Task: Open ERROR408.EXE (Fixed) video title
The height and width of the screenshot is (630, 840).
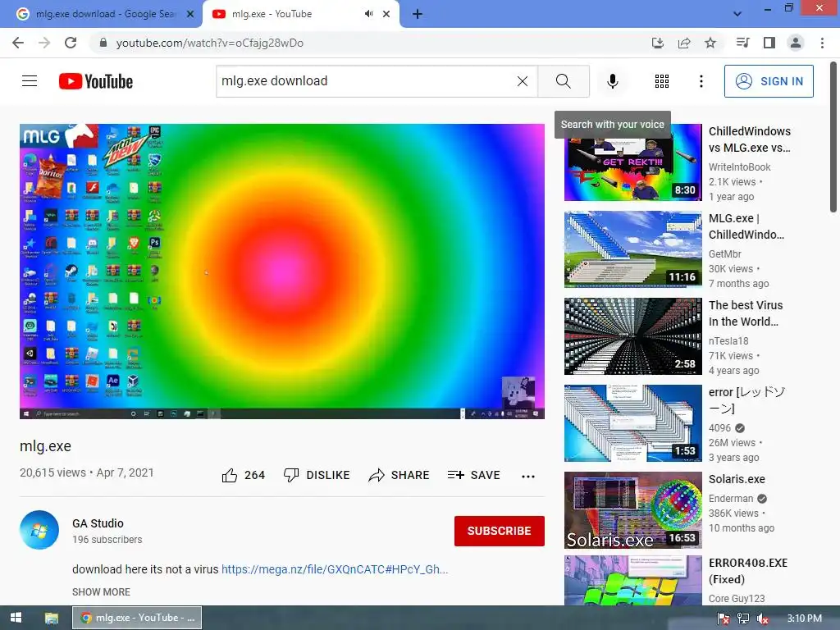Action: 748,571
